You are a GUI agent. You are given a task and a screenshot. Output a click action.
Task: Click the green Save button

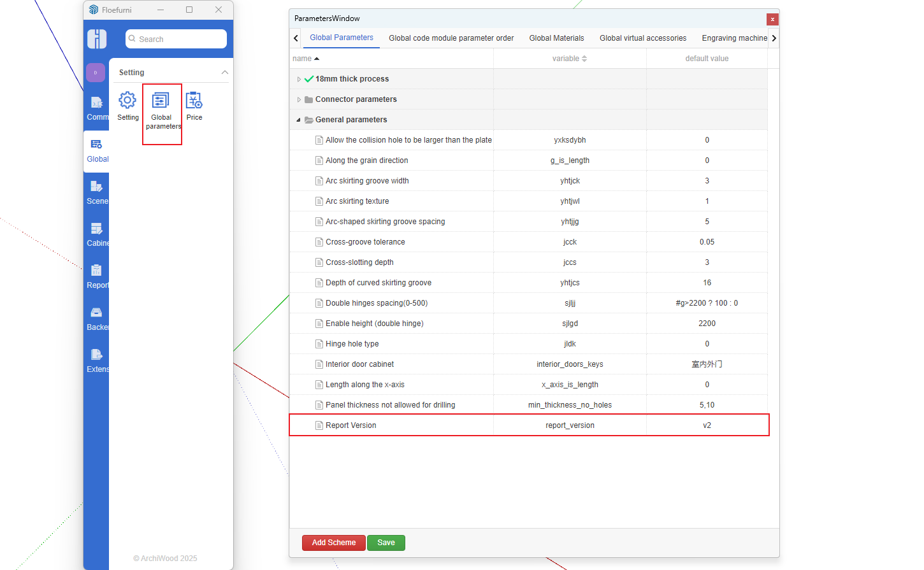pyautogui.click(x=386, y=543)
